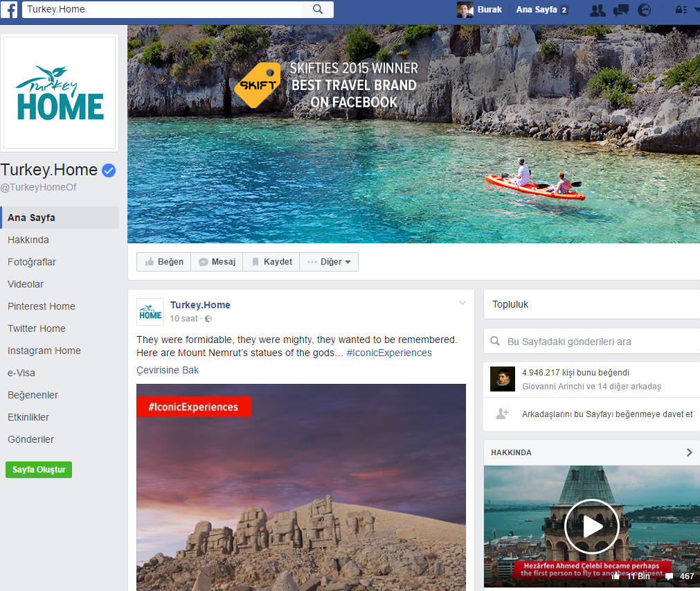Click Burak's profile picture in top bar
This screenshot has height=591, width=700.
[465, 10]
